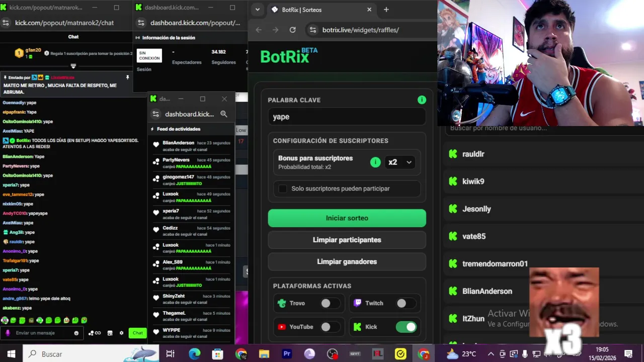Click the purple microphone icon in chat input
Viewport: 644px width, 362px height.
[x=8, y=333]
